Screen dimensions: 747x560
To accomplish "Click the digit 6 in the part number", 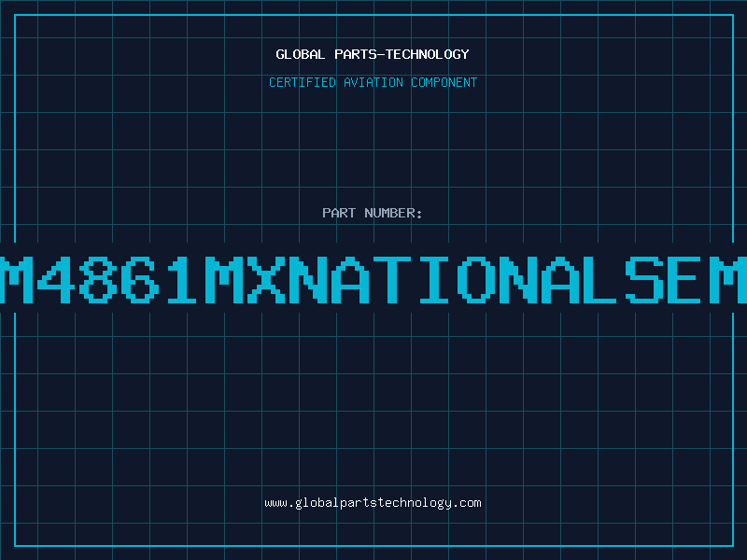I will coord(139,278).
